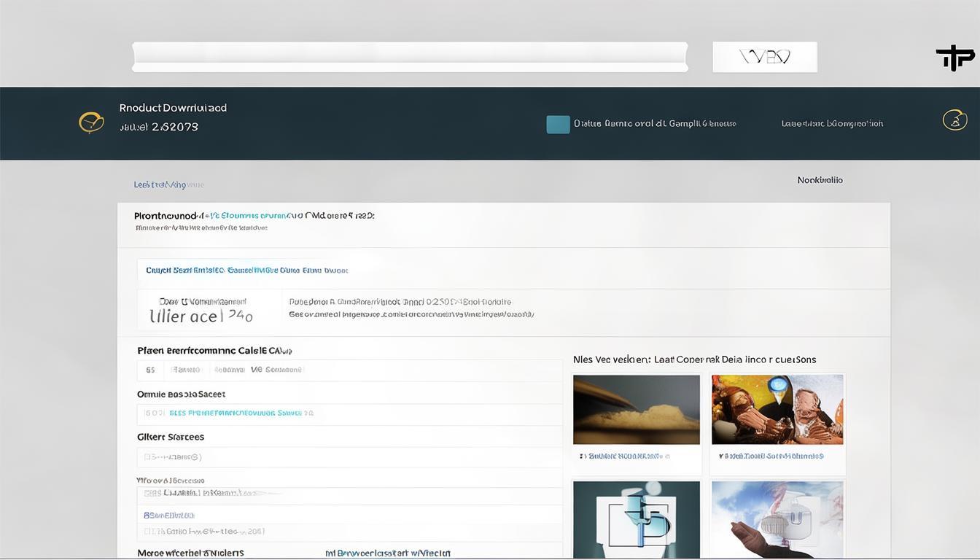Click the teal square icon in dark header
This screenshot has width=980, height=560.
tap(558, 125)
